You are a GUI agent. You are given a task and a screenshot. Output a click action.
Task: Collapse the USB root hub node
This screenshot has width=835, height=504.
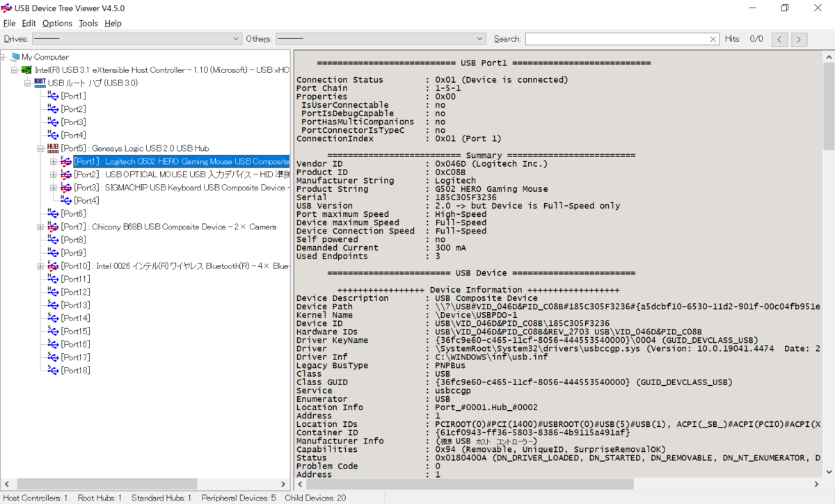pyautogui.click(x=28, y=83)
